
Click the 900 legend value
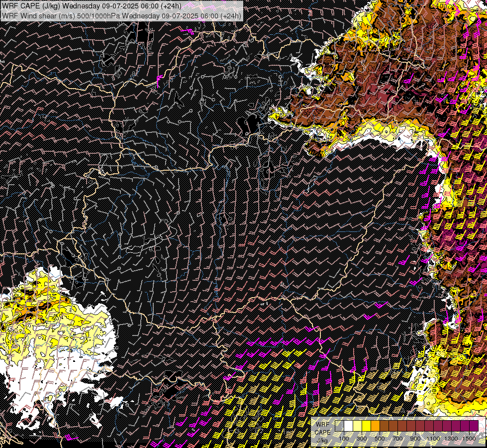pyautogui.click(x=415, y=439)
